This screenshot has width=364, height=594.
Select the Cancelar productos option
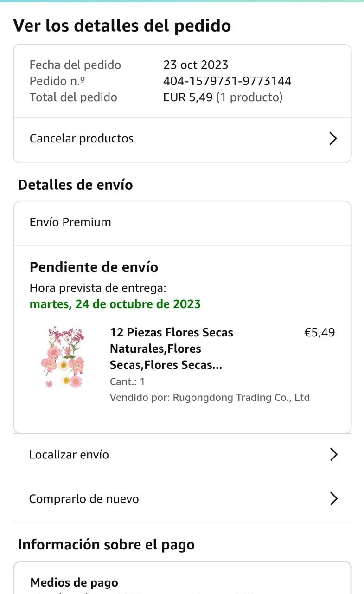coord(82,138)
